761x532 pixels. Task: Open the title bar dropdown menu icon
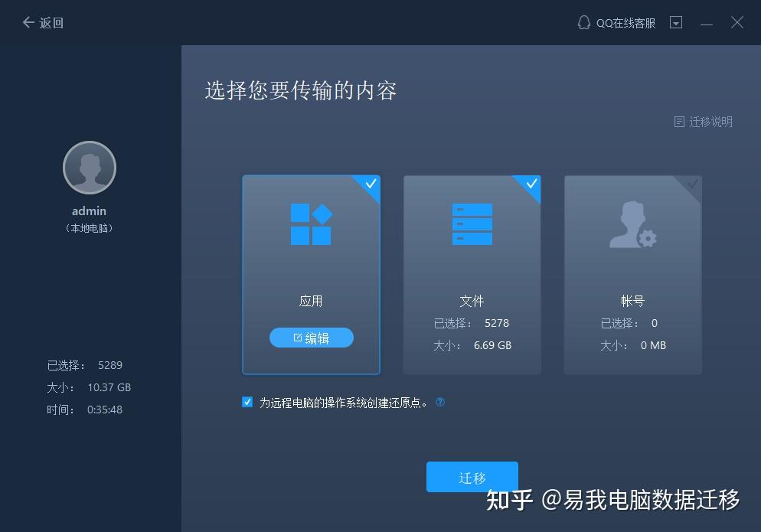[676, 22]
